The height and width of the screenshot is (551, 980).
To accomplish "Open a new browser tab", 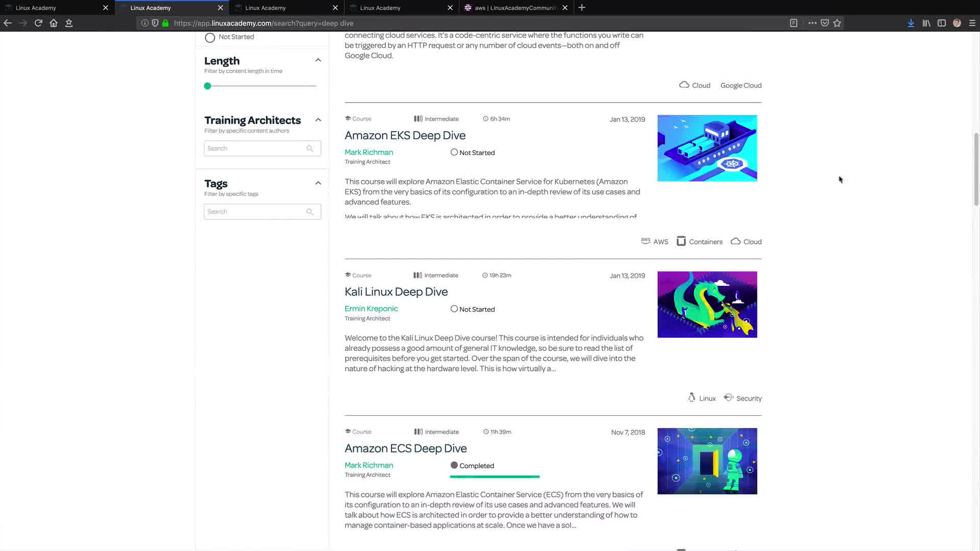I will click(582, 8).
